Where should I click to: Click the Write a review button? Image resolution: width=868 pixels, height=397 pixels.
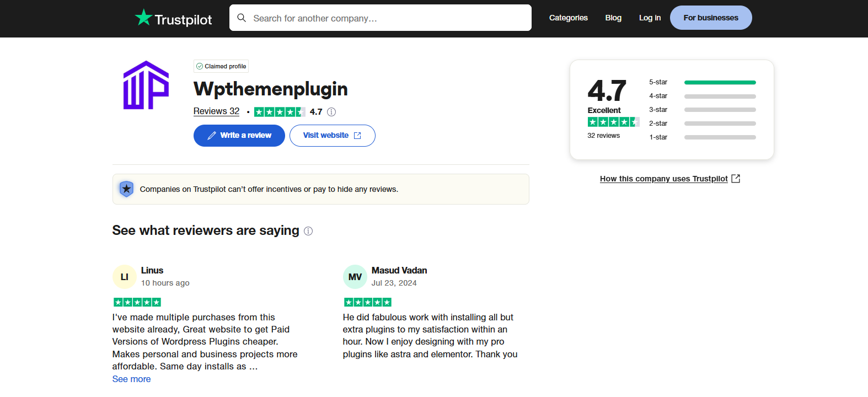pyautogui.click(x=239, y=136)
